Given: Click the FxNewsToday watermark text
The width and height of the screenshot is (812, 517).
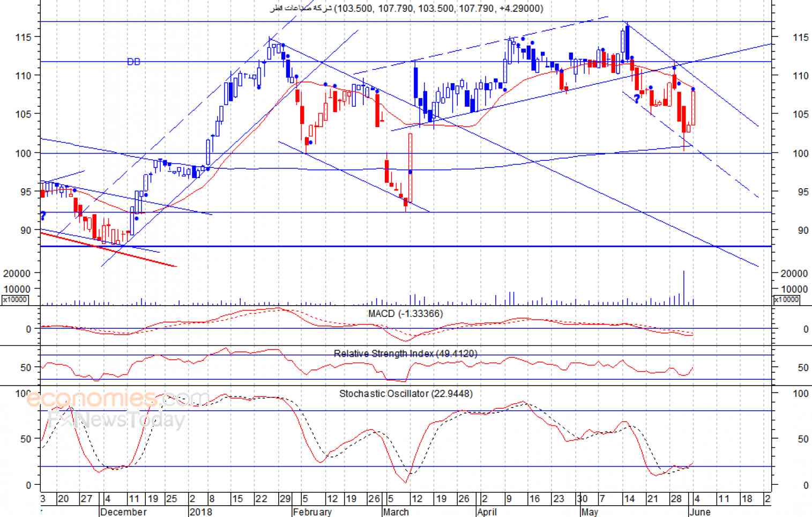Looking at the screenshot, I should (x=116, y=419).
